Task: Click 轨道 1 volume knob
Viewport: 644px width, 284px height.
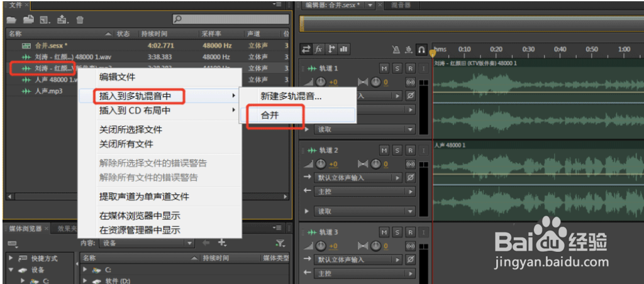Action: coord(321,82)
